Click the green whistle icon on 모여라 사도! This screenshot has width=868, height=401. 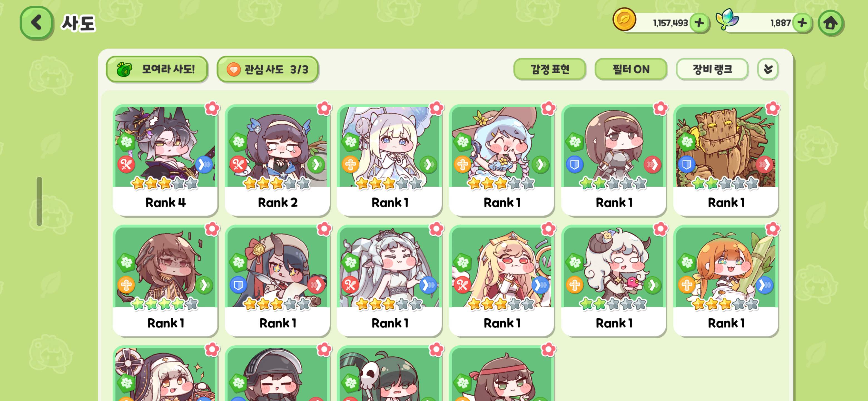click(x=124, y=69)
